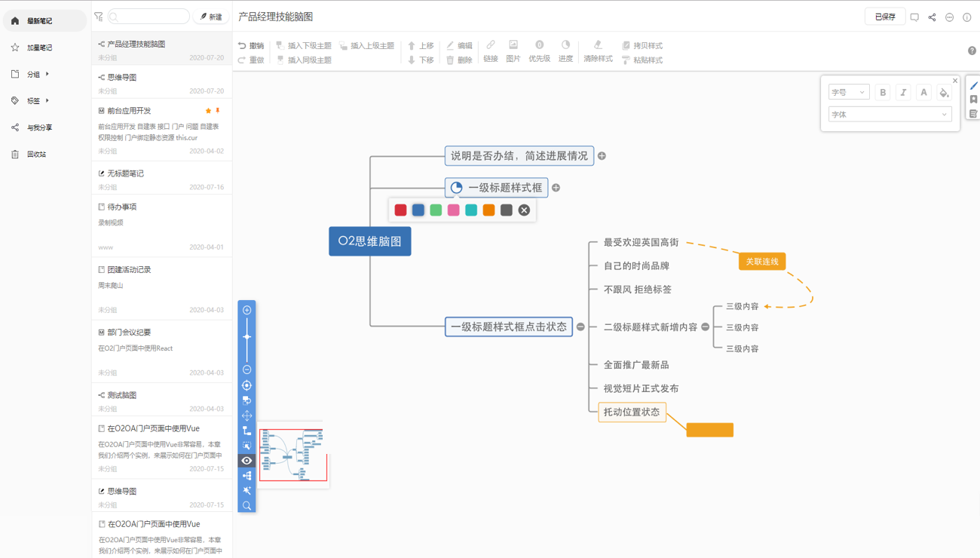980x558 pixels.
Task: Click the center-on-root target icon
Action: [247, 385]
